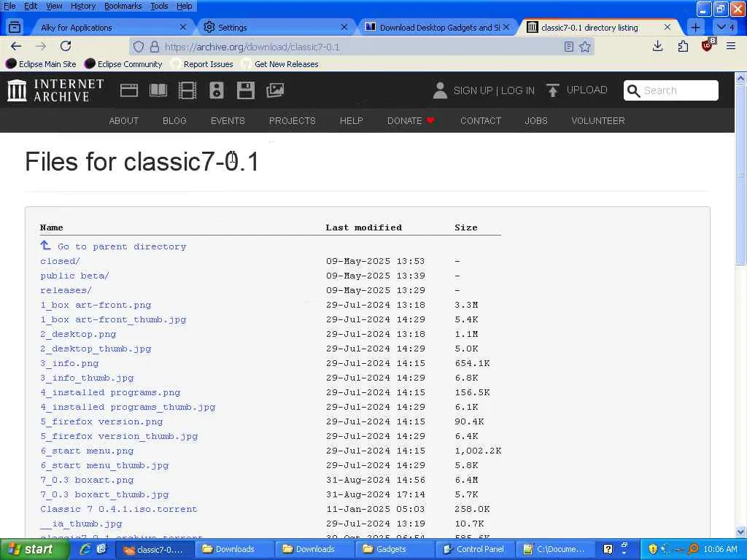Click the padlock site security icon
This screenshot has width=747, height=560.
coord(155,47)
